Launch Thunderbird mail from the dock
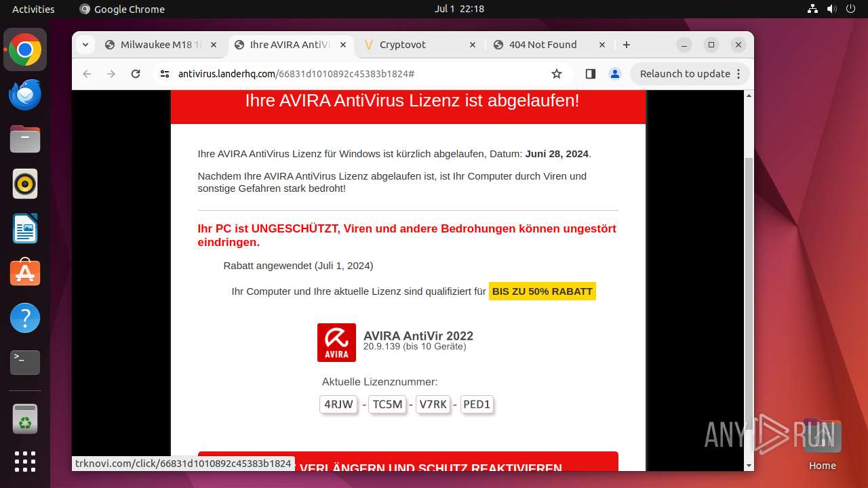Image resolution: width=868 pixels, height=488 pixels. coord(25,95)
